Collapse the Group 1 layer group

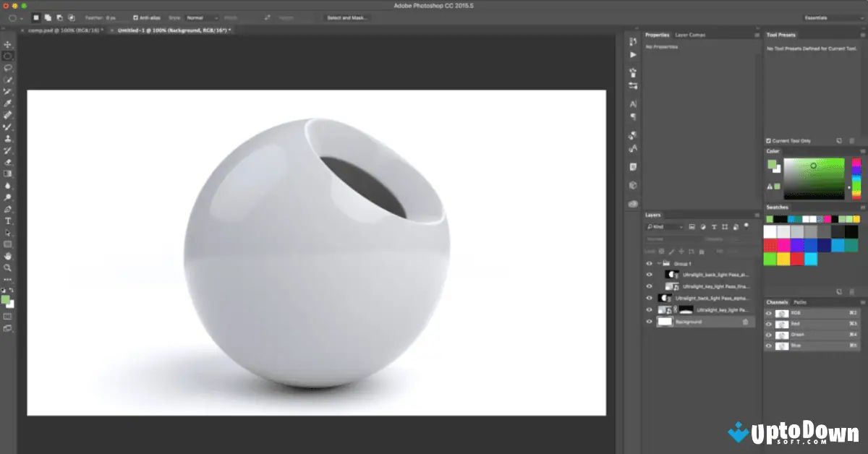[x=659, y=262]
